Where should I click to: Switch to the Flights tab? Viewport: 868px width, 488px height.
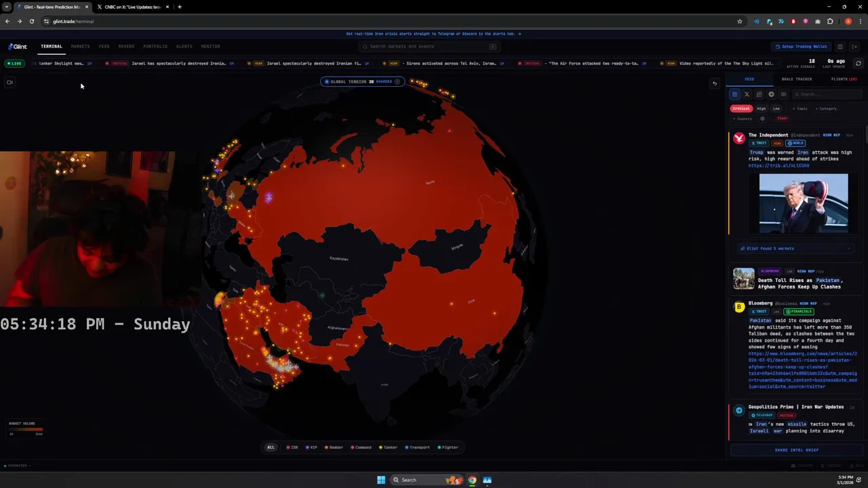843,79
